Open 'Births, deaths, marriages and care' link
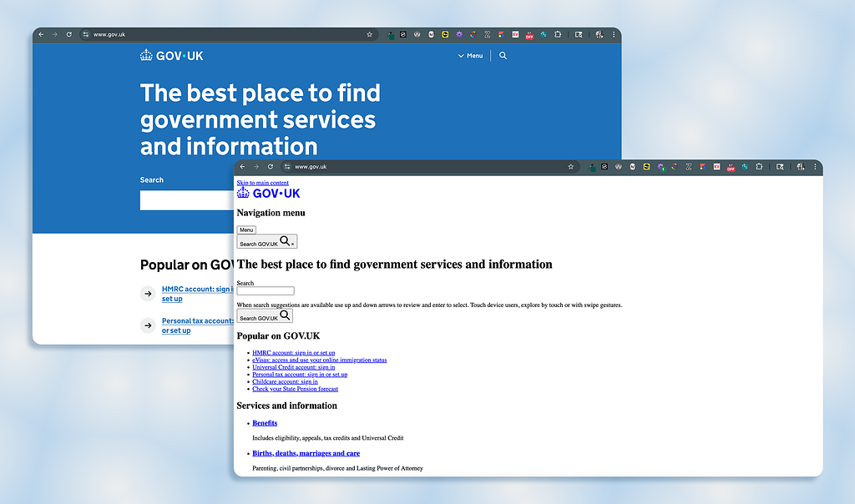855x504 pixels. click(306, 453)
